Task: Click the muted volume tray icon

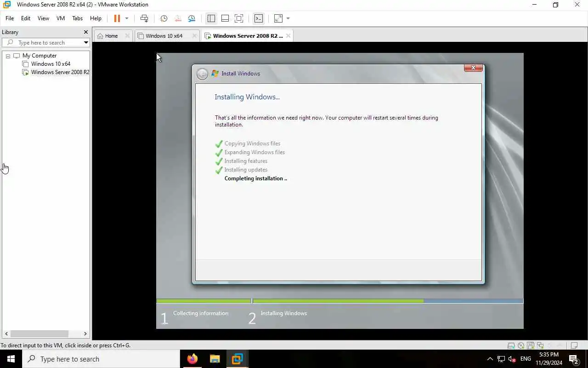Action: (512, 359)
